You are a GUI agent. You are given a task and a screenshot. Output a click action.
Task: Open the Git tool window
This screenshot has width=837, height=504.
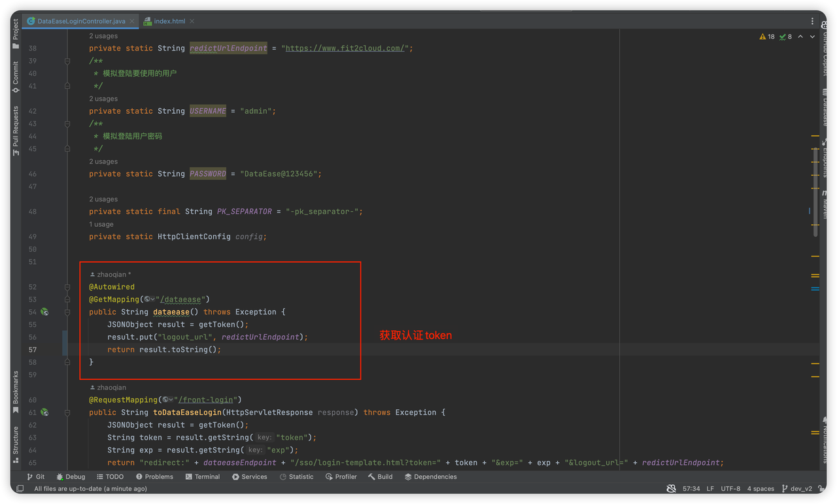[x=36, y=477]
